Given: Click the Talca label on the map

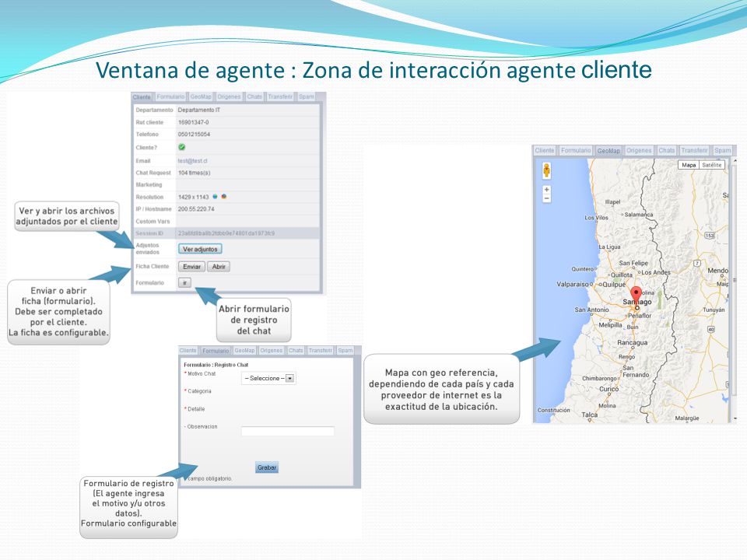Looking at the screenshot, I should 589,415.
